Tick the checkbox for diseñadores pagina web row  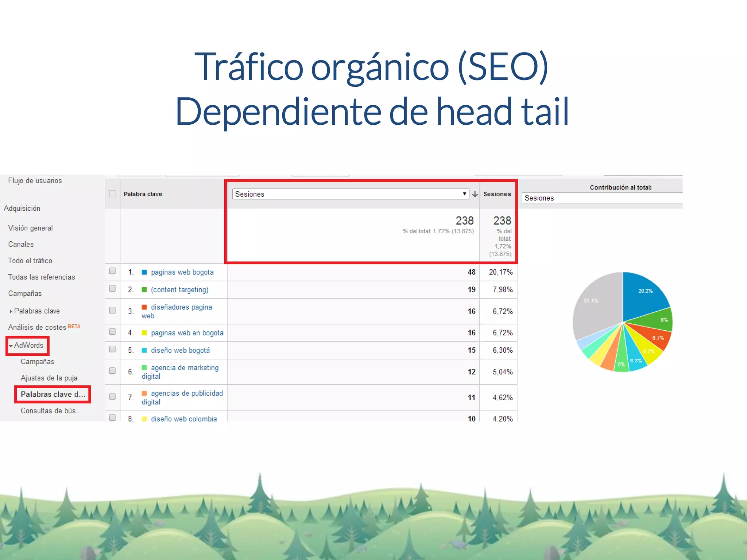[x=112, y=310]
